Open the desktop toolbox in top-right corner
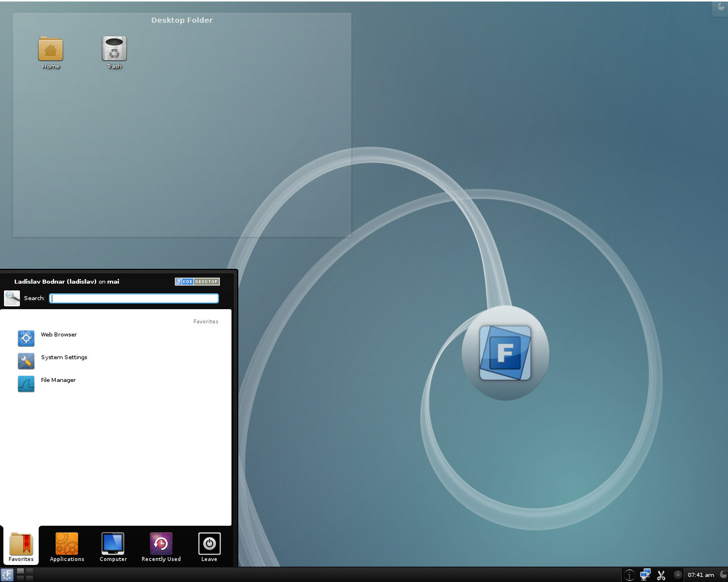 pos(721,7)
